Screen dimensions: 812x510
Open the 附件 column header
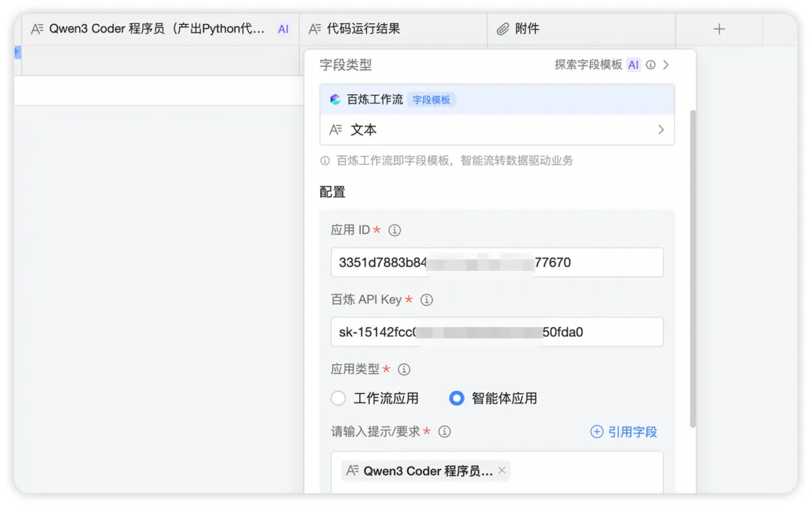click(581, 29)
